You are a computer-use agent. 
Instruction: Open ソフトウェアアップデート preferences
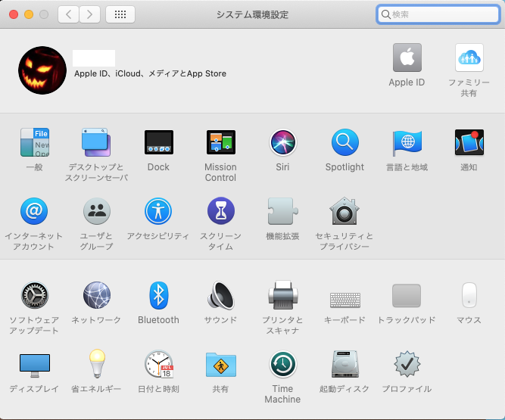(x=34, y=296)
